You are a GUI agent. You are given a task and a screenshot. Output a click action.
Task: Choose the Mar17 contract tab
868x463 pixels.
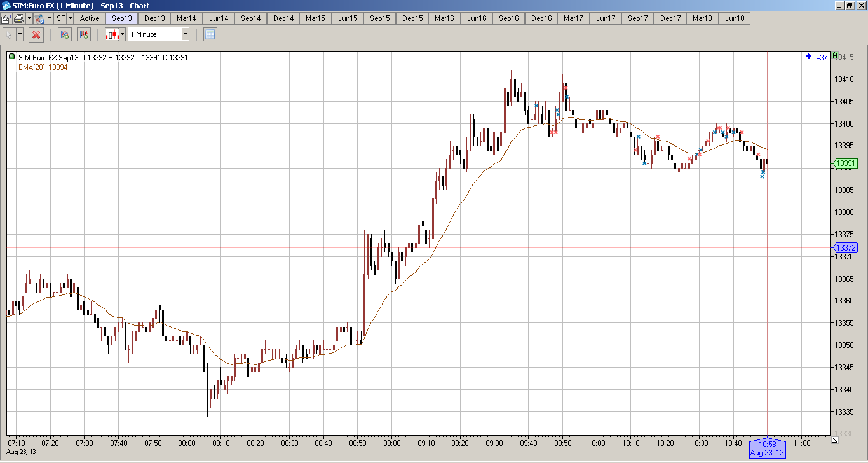[573, 18]
